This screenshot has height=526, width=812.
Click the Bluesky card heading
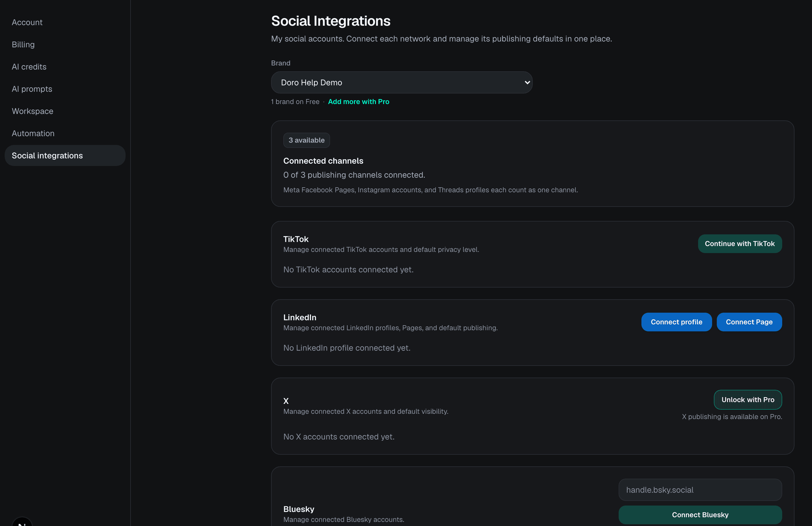click(x=299, y=509)
